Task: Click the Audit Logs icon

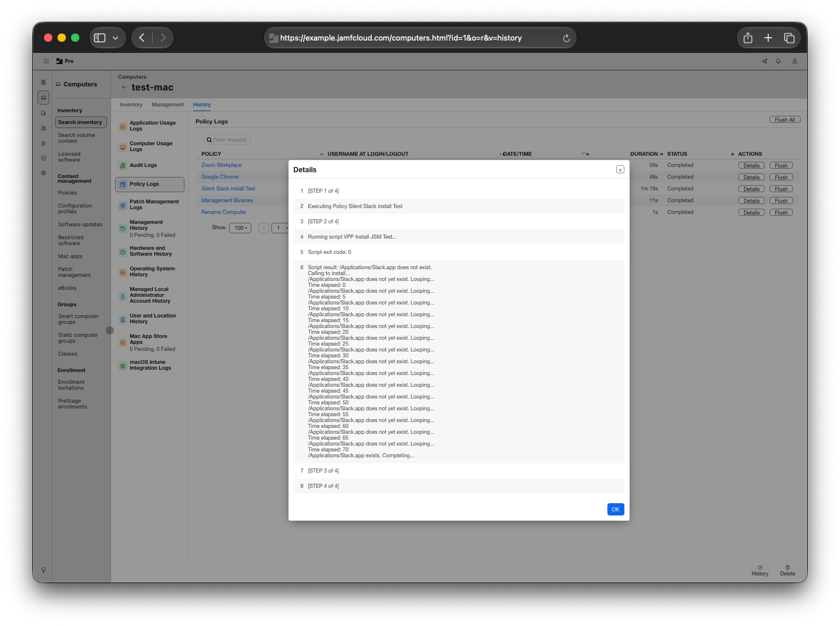Action: point(123,166)
